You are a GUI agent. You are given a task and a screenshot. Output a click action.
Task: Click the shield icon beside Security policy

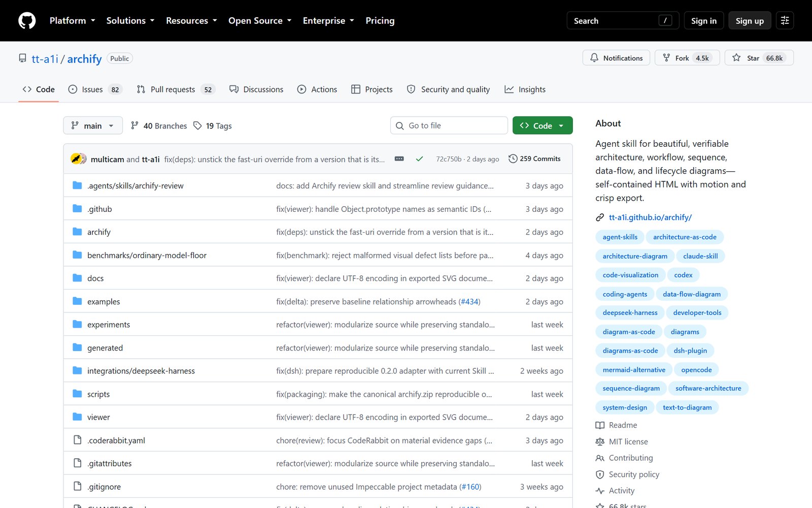click(600, 474)
